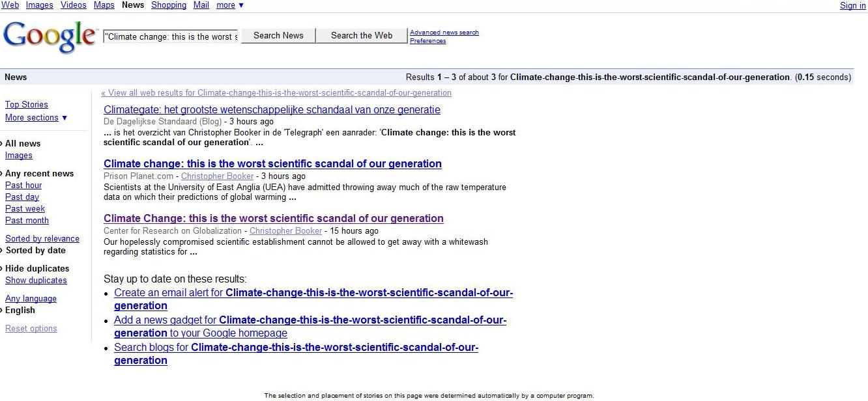Click the 'De Dagelijkse Standaard (Blog)' source text
This screenshot has height=401, width=868.
click(x=162, y=122)
